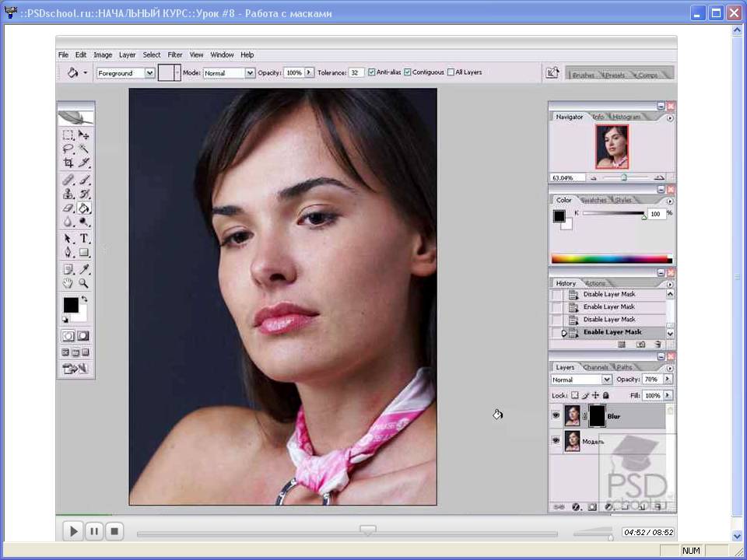The height and width of the screenshot is (560, 747).
Task: Toggle Lock all padlock in Layers panel
Action: [x=606, y=395]
